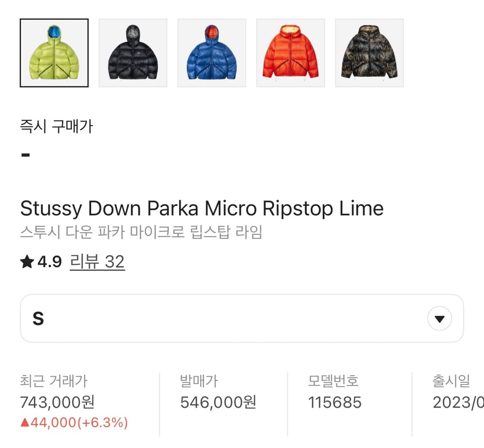Click the model number 115685
This screenshot has width=484, height=448.
click(x=335, y=402)
